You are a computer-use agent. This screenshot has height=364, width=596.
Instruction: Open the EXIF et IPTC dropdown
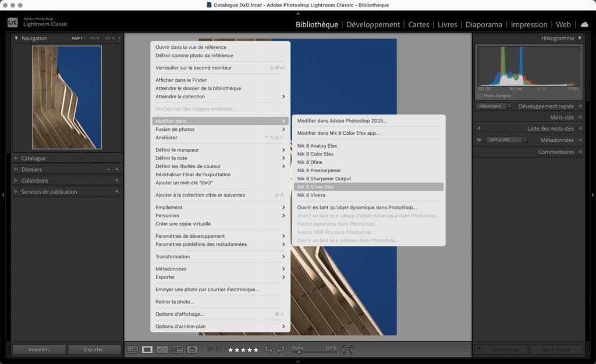coord(507,140)
